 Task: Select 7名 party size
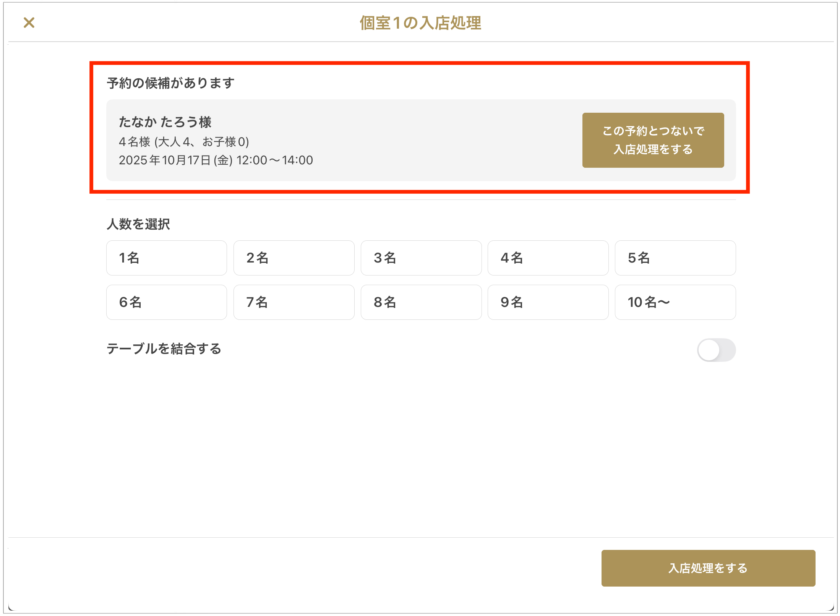click(x=294, y=302)
